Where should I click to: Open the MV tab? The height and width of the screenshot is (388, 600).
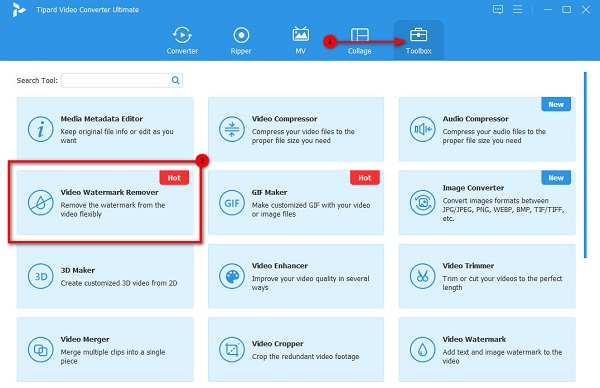point(300,41)
